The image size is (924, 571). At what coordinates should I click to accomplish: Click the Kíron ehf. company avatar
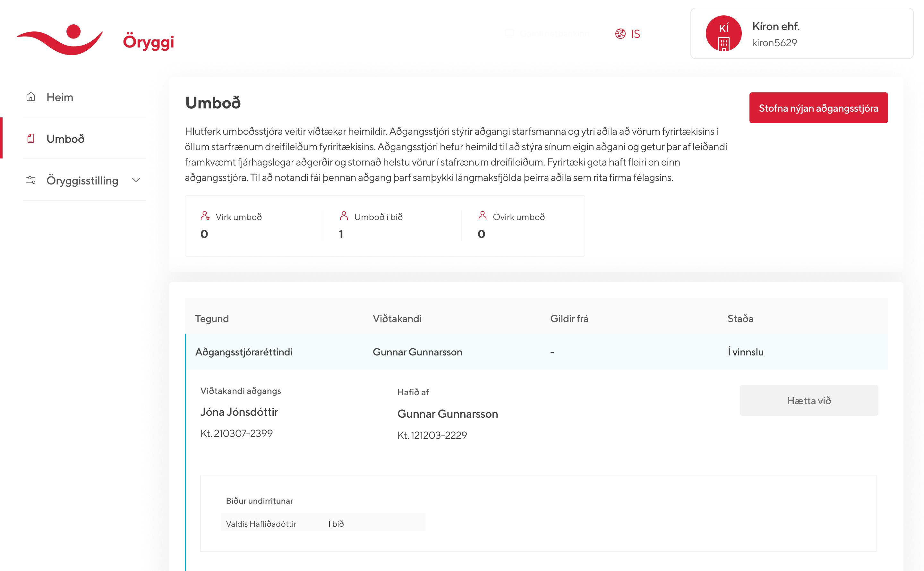tap(723, 34)
